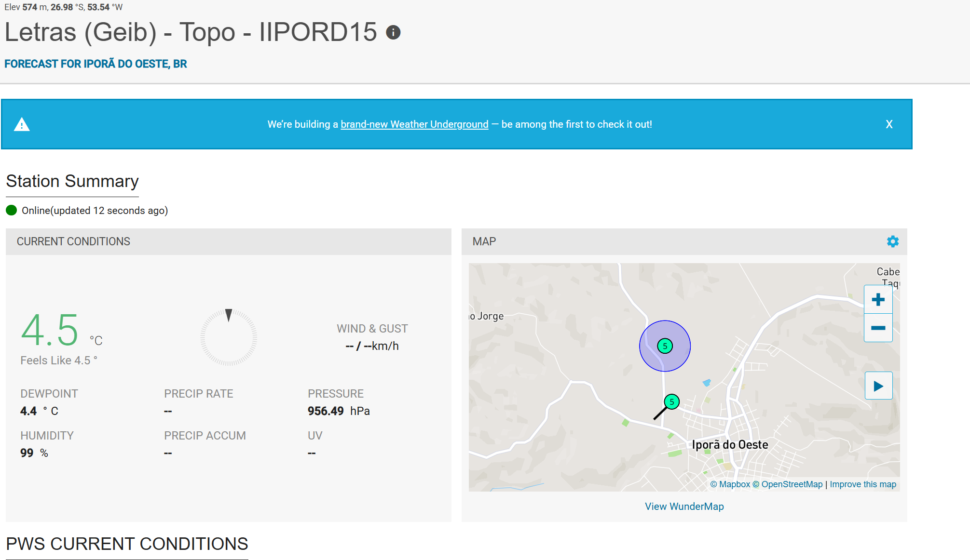Click Improve this map link
Screen dimensions: 970x560
click(862, 484)
